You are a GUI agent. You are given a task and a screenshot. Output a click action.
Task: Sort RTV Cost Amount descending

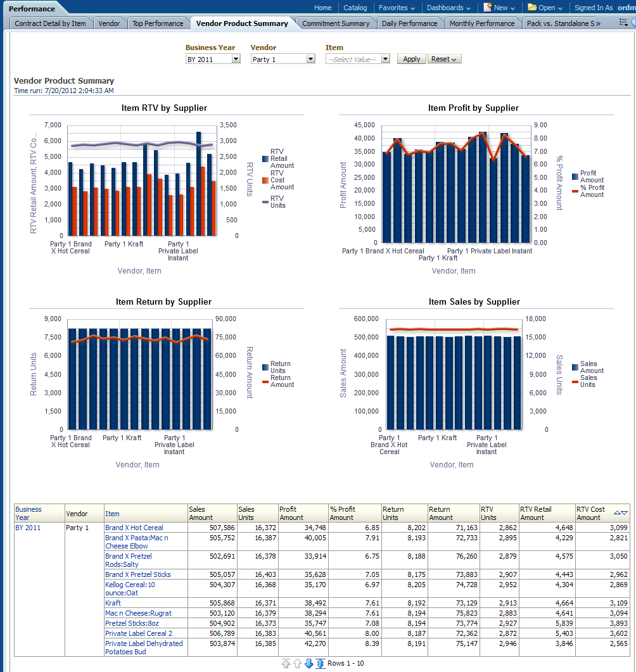click(625, 512)
